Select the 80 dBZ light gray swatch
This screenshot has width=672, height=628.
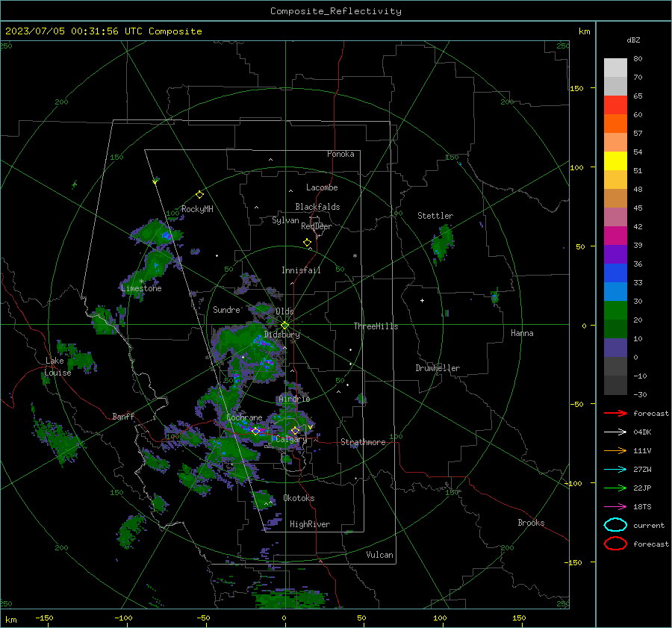pyautogui.click(x=615, y=67)
